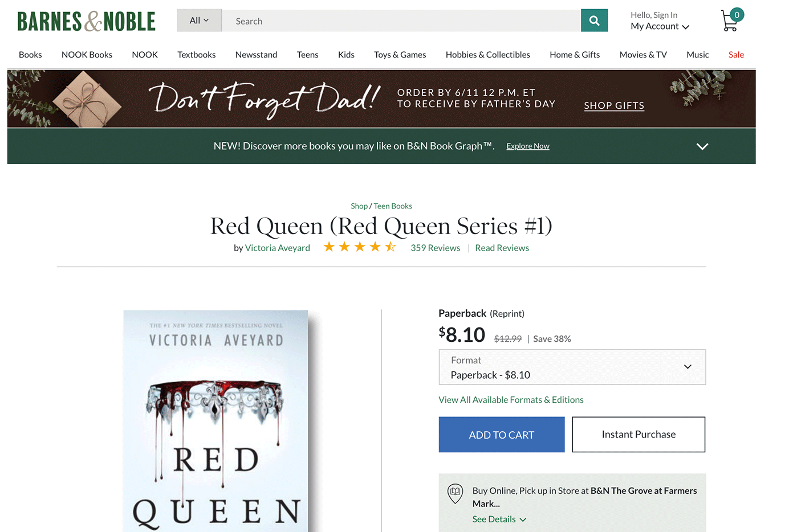Expand See Details for store pickup
Viewport: 789px width, 532px height.
(499, 519)
